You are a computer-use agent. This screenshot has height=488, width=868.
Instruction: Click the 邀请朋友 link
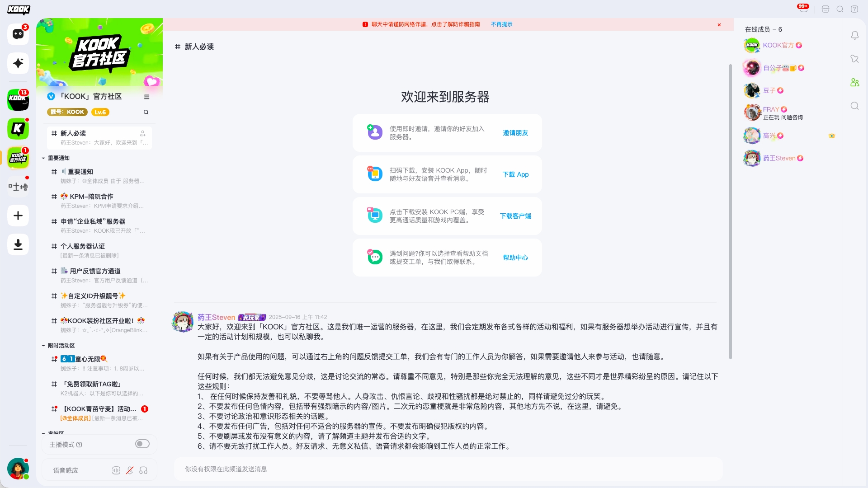tap(515, 133)
